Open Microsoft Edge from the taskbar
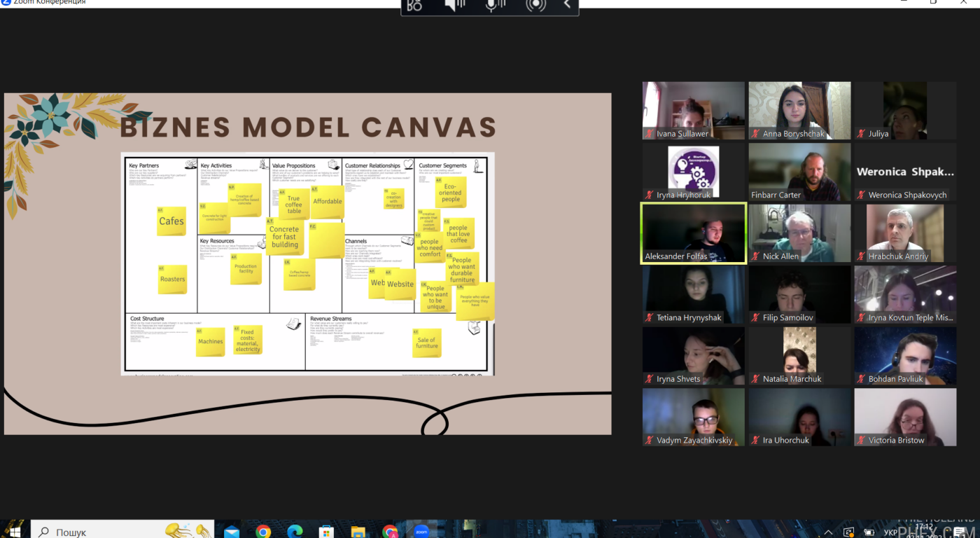 pos(294,531)
